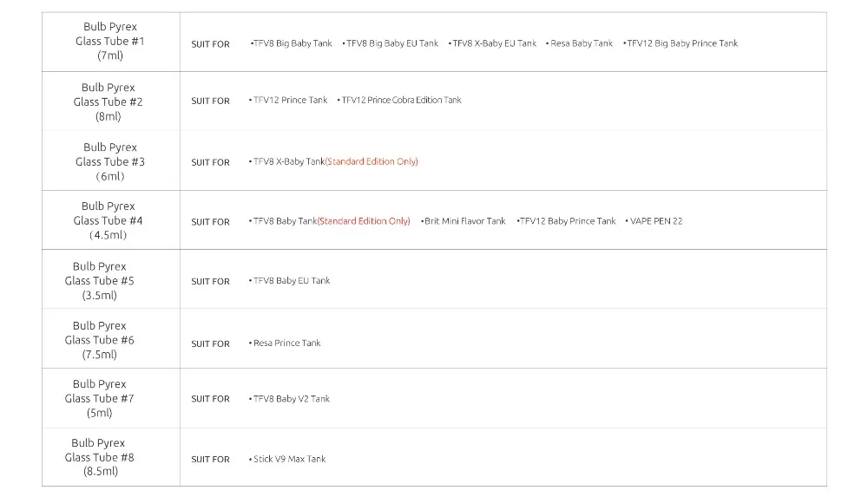Click TFV12 Prince Cobra Edition Tank entry
The image size is (868, 497).
(399, 100)
